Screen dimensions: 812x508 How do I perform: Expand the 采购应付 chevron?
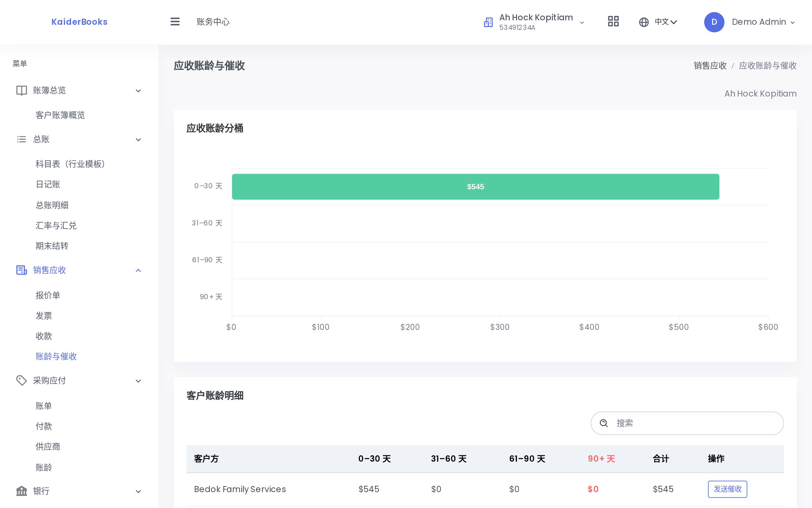(x=138, y=381)
